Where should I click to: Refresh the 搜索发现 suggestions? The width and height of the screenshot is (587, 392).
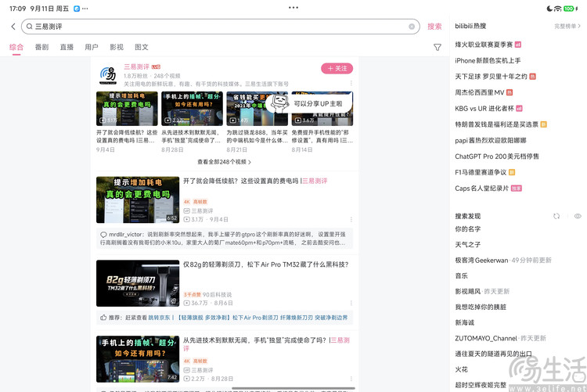[x=556, y=216]
